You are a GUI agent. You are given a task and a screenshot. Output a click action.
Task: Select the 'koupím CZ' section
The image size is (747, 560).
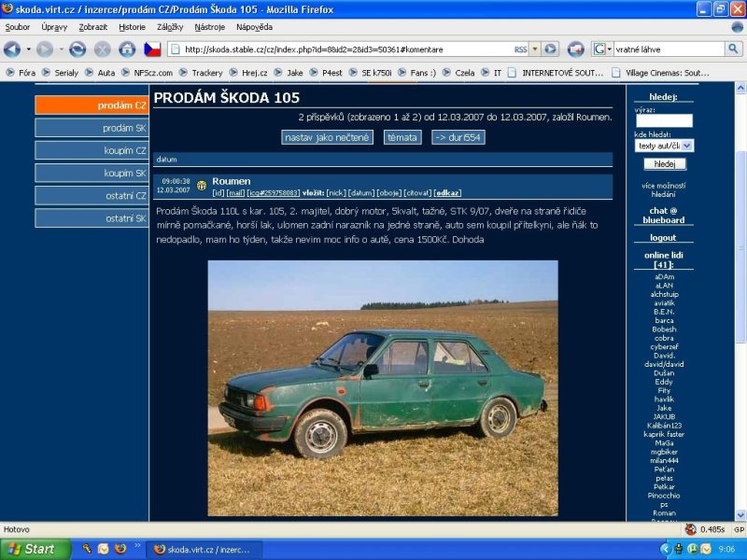coord(92,150)
